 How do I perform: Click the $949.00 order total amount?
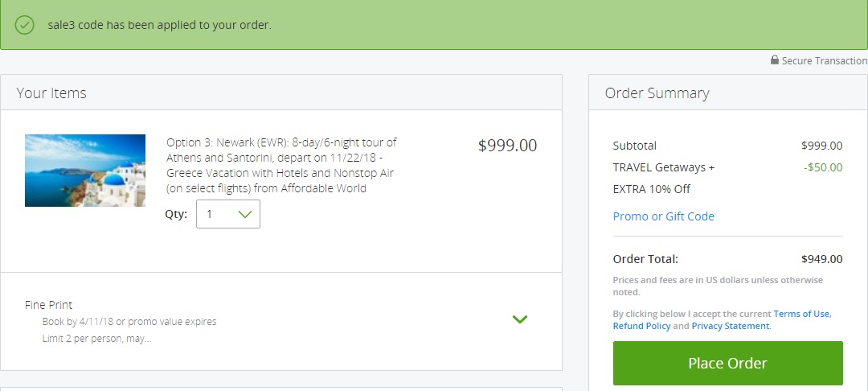(x=821, y=259)
